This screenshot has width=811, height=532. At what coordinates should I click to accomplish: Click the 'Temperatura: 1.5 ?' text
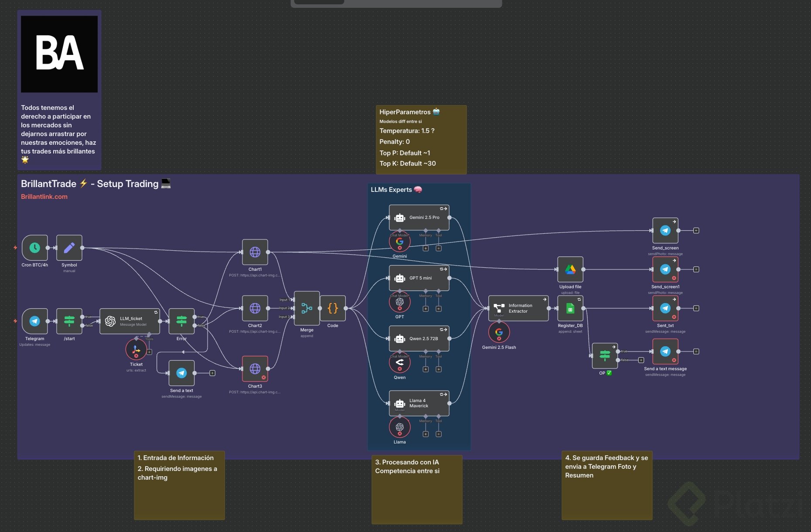point(407,131)
